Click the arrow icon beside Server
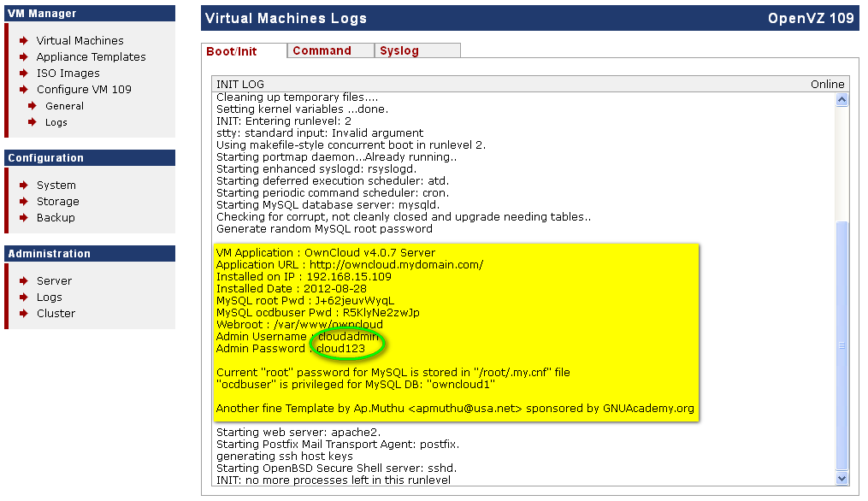Screen dimensions: 868x501 pos(24,280)
